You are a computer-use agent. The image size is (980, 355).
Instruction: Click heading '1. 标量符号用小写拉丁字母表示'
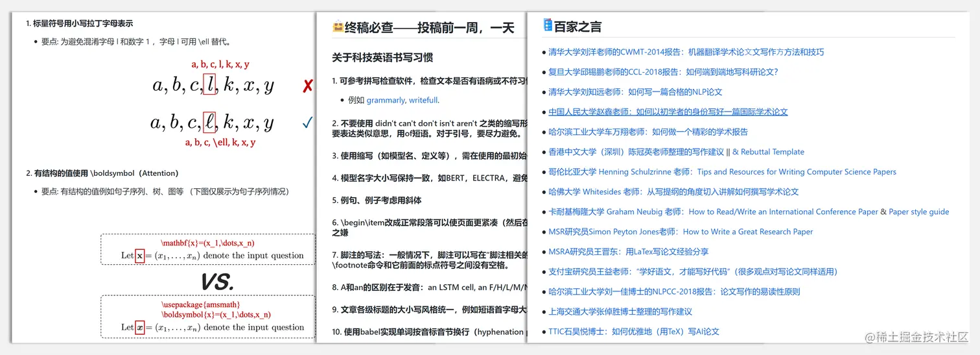tap(79, 23)
